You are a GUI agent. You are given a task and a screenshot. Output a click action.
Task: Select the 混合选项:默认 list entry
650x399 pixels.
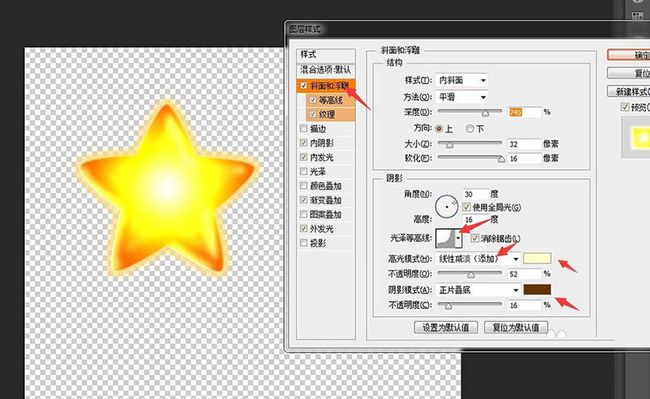[326, 70]
